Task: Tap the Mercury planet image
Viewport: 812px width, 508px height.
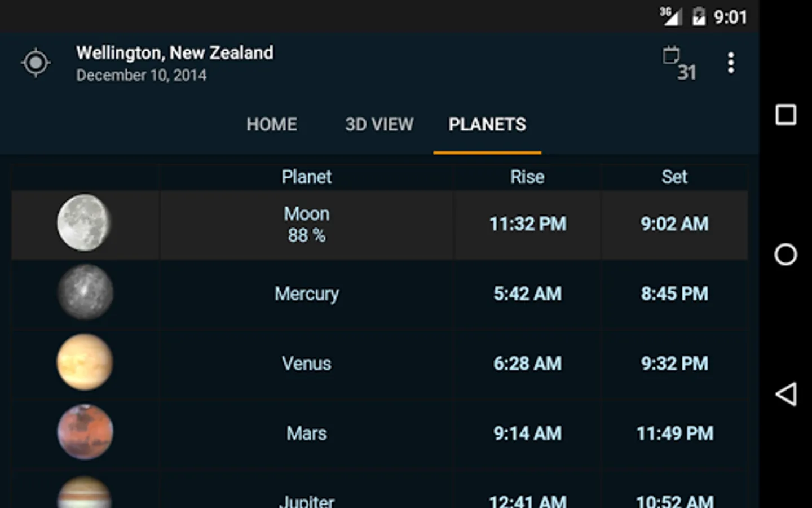Action: [85, 293]
